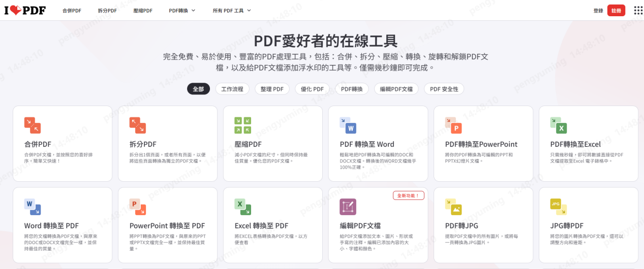Click the PDF轉JPG card description text

(482, 239)
